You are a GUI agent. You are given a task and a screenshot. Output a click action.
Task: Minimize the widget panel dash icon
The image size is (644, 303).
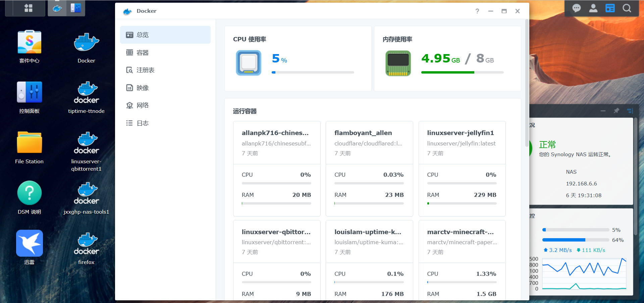pos(603,111)
